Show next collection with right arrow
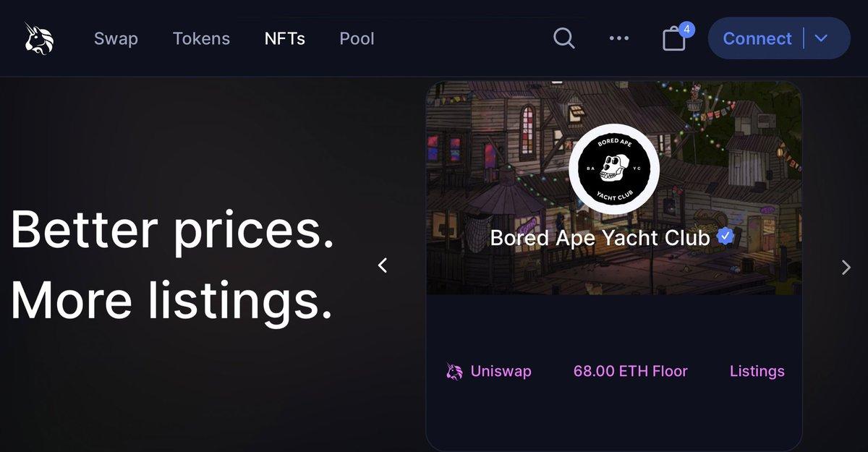868x452 pixels. 846,268
